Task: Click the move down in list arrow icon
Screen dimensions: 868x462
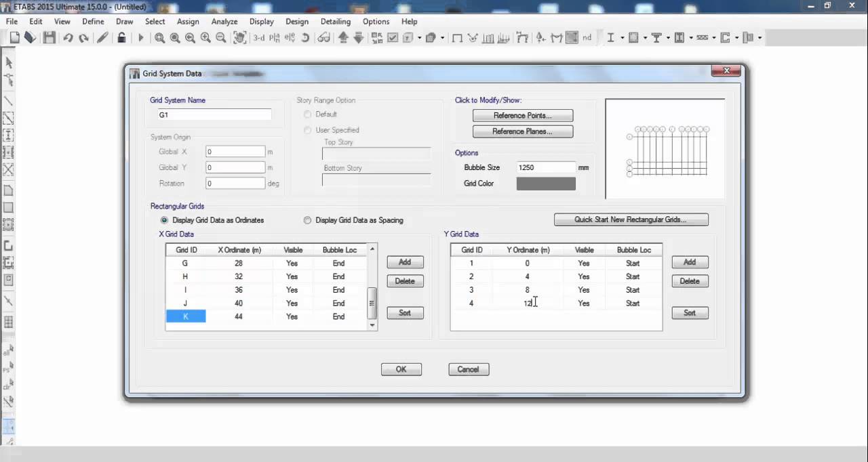Action: click(x=359, y=38)
